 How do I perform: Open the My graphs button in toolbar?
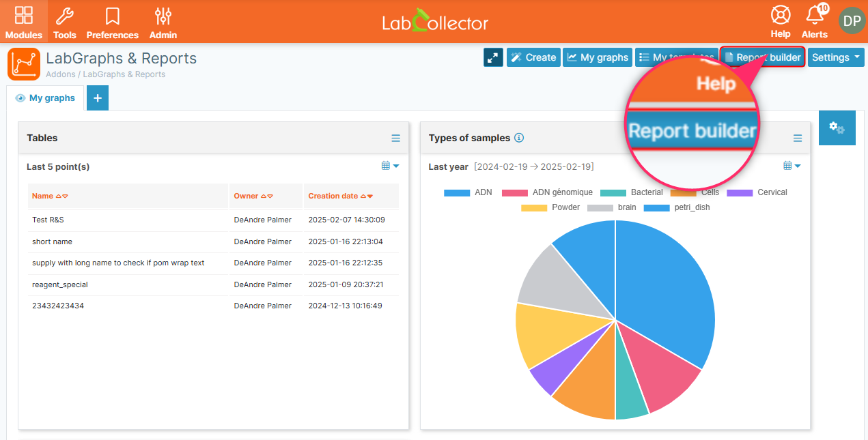point(598,57)
